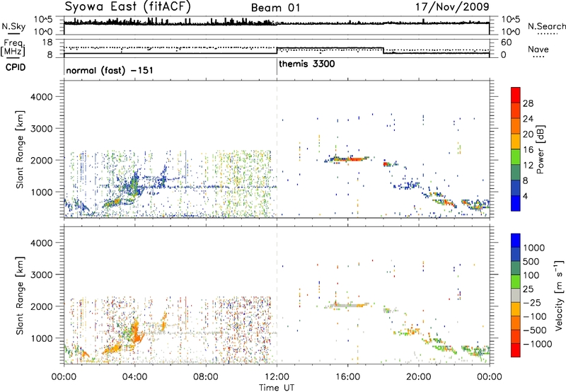
Task: Click the "16:00" time tick label
Action: tap(347, 377)
